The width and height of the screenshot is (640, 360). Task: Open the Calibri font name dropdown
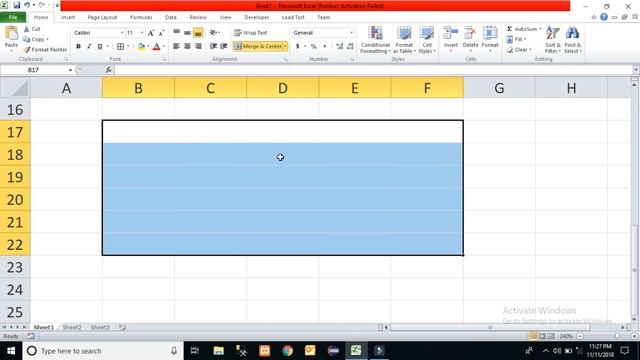point(122,33)
